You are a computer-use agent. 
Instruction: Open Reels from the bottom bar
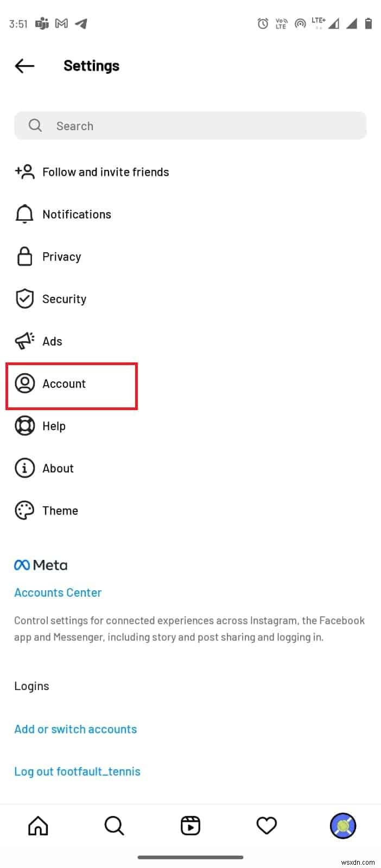[x=190, y=826]
